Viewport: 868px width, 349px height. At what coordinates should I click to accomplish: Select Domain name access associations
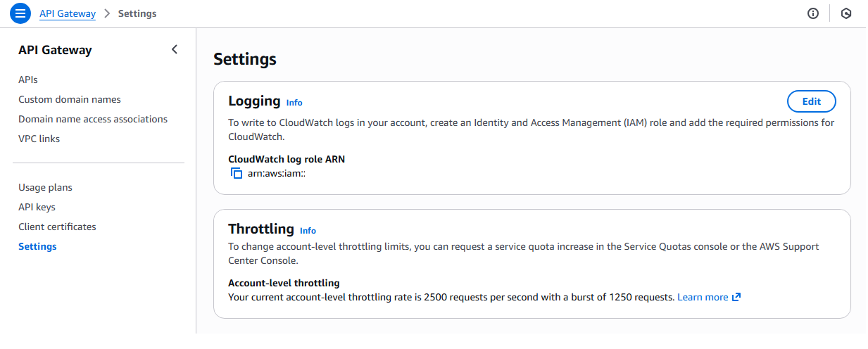[x=93, y=119]
